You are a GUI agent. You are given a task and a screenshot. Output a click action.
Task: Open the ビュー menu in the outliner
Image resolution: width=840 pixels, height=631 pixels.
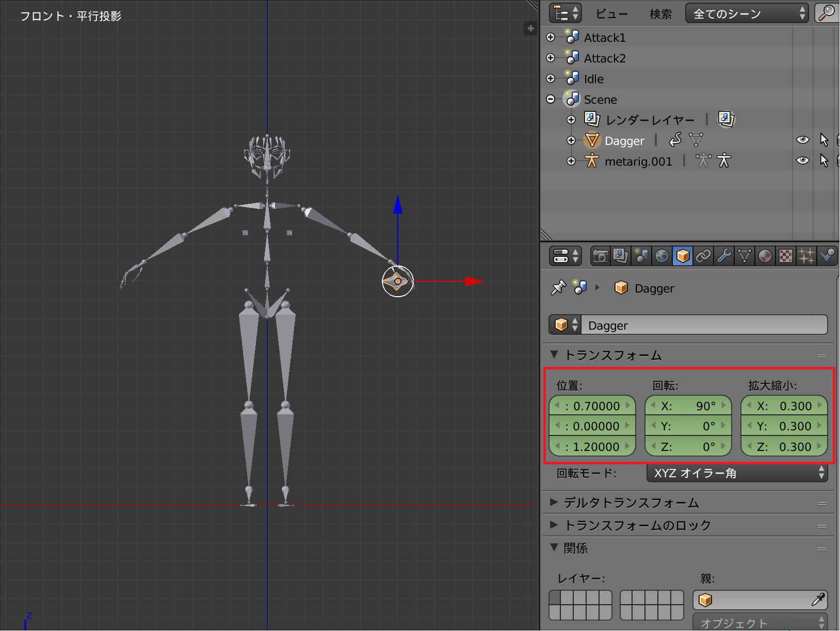tap(611, 14)
